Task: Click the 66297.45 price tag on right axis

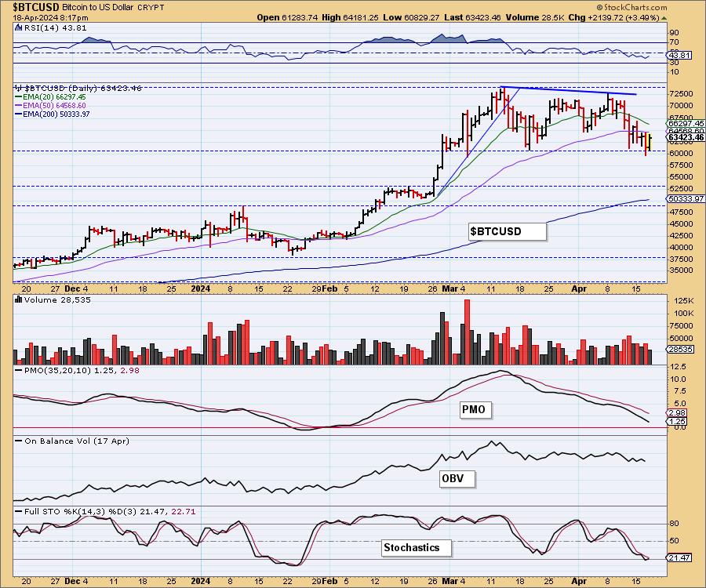Action: point(686,123)
